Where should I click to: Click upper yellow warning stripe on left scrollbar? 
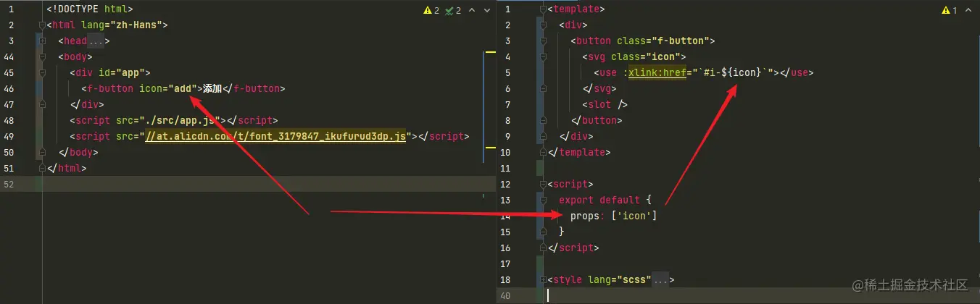click(490, 52)
